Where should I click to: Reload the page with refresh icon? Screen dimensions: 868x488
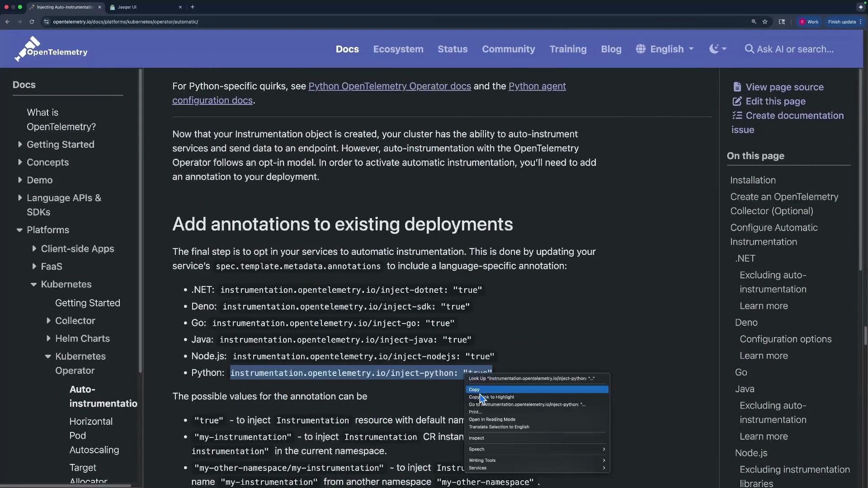[x=32, y=22]
